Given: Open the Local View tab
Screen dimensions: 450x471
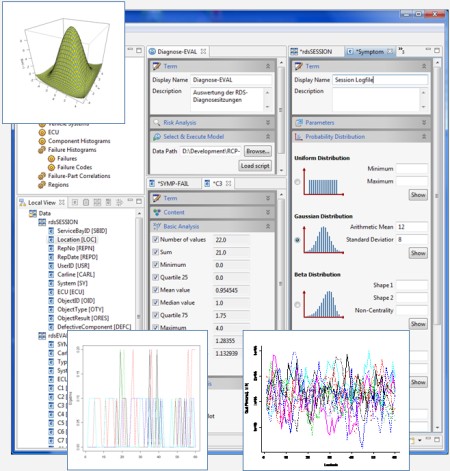Looking at the screenshot, I should (42, 202).
